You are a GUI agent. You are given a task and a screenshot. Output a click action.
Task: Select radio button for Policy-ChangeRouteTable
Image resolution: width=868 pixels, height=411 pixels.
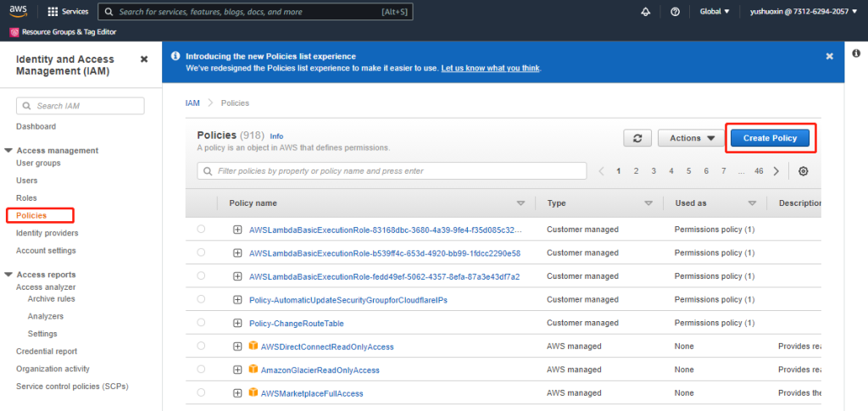pos(201,323)
